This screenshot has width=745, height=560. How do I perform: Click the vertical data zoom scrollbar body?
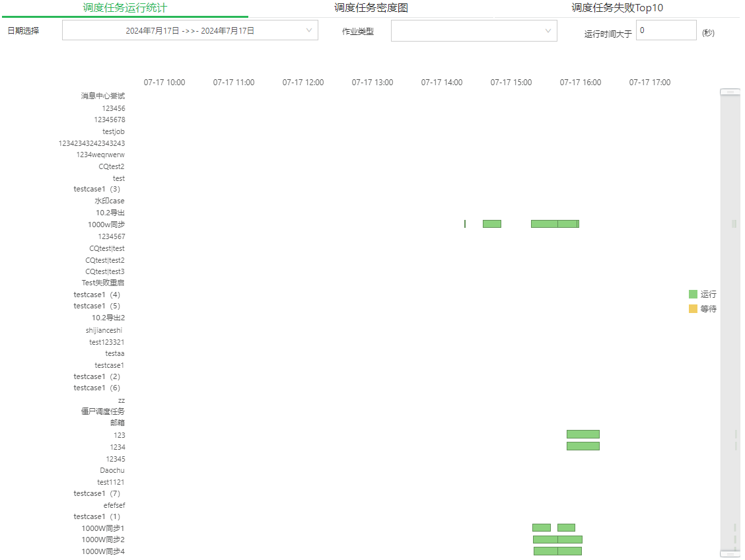pos(730,323)
